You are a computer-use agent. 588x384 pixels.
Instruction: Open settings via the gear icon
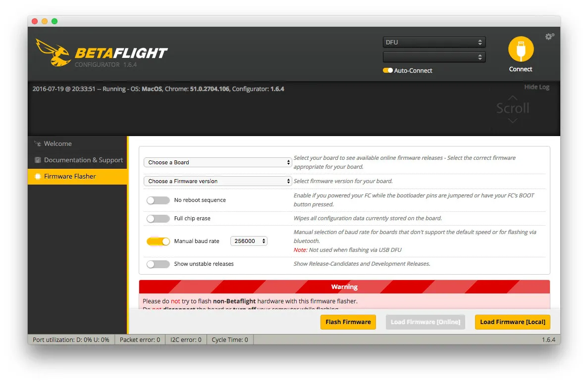[549, 37]
